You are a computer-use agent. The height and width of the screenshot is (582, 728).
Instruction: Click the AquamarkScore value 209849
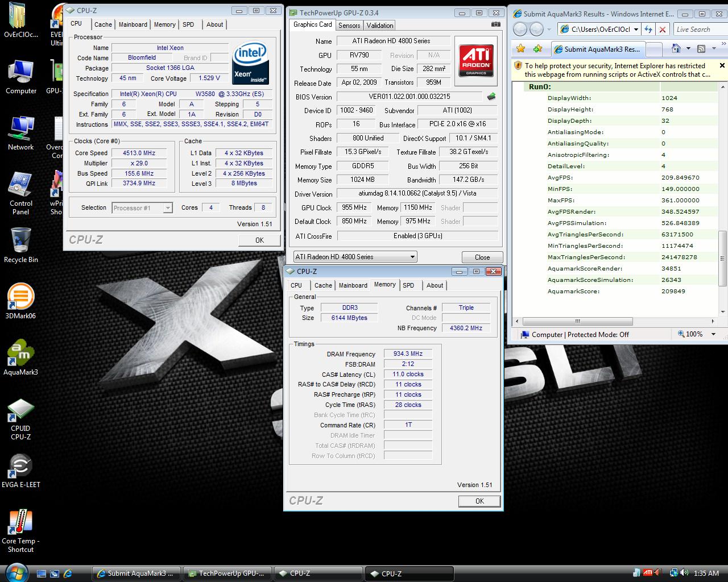point(673,291)
